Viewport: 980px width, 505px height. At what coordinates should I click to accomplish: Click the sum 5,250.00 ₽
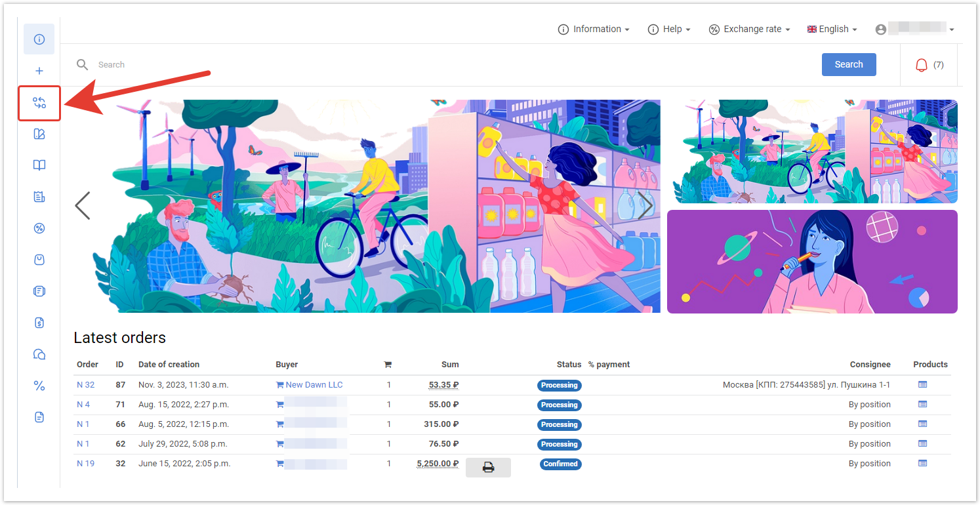coord(438,464)
